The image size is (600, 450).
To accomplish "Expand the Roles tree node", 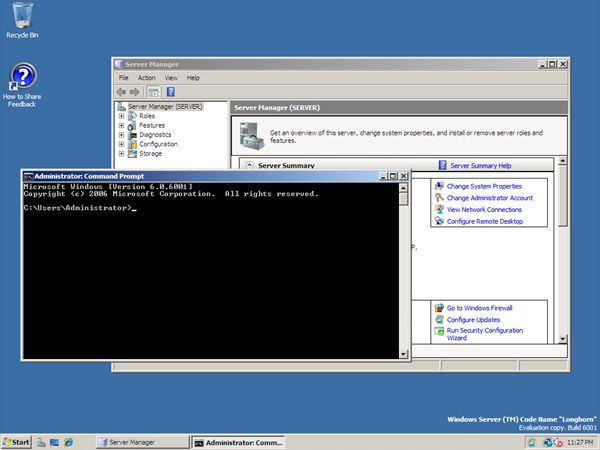I will 121,116.
